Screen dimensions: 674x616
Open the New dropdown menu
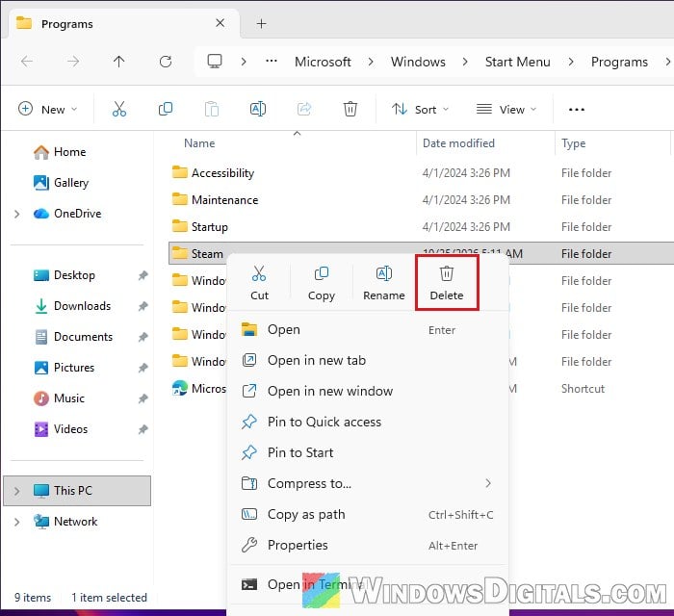click(48, 109)
